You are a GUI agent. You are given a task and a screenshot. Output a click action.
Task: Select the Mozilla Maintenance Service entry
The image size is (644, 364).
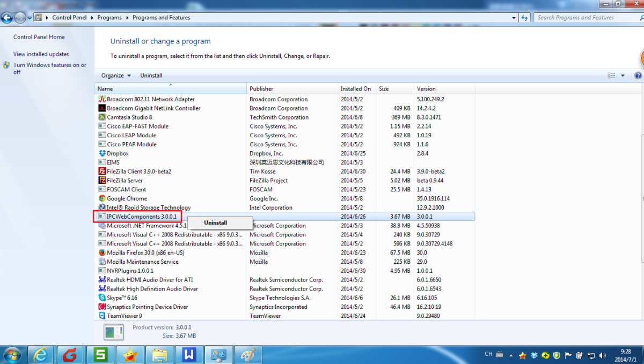[x=285, y=262]
